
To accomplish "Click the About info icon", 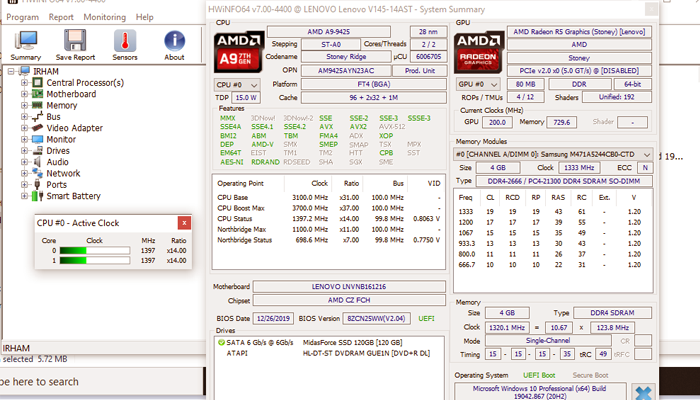I will pos(174,41).
